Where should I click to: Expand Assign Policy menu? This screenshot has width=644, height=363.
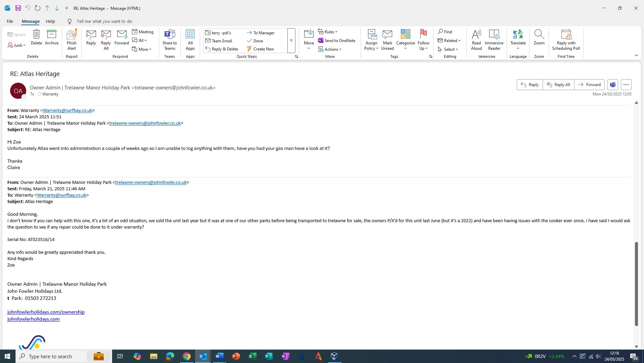371,40
